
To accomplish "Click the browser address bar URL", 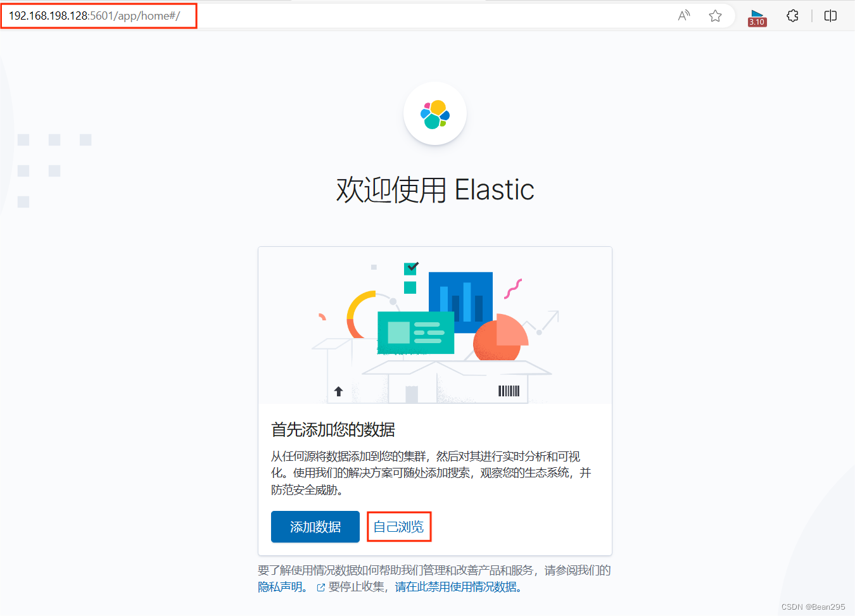I will (x=94, y=16).
